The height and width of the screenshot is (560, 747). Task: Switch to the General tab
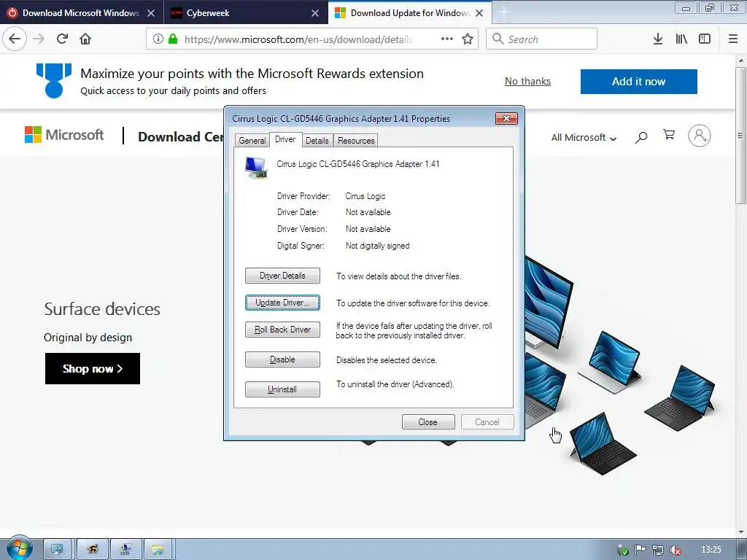pyautogui.click(x=252, y=141)
